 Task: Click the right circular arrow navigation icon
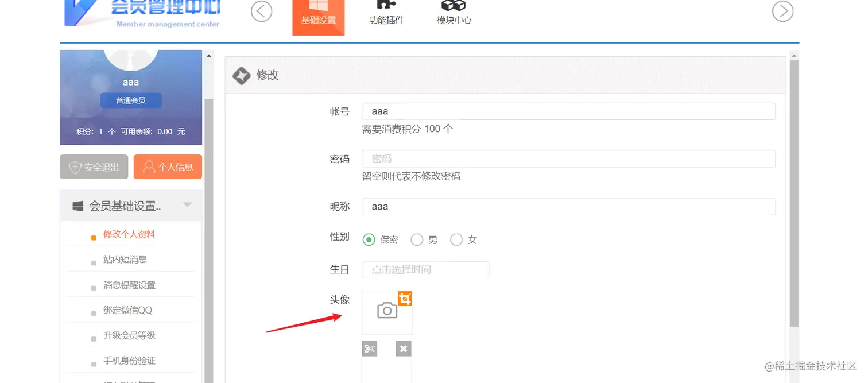(x=783, y=11)
